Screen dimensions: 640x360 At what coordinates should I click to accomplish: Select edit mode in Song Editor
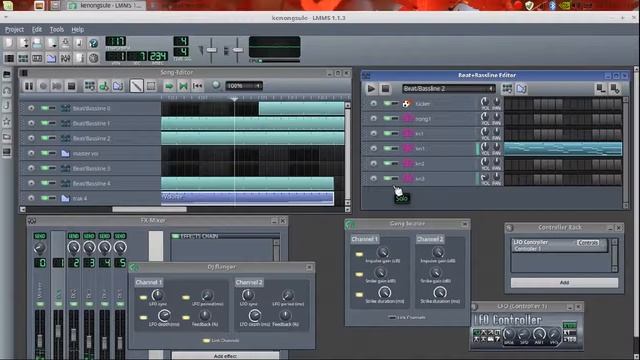pos(151,86)
